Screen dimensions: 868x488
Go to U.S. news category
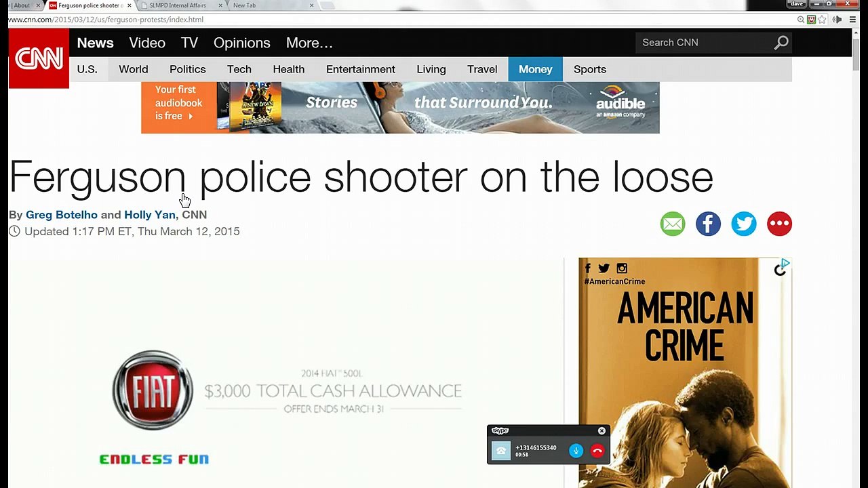(x=87, y=69)
